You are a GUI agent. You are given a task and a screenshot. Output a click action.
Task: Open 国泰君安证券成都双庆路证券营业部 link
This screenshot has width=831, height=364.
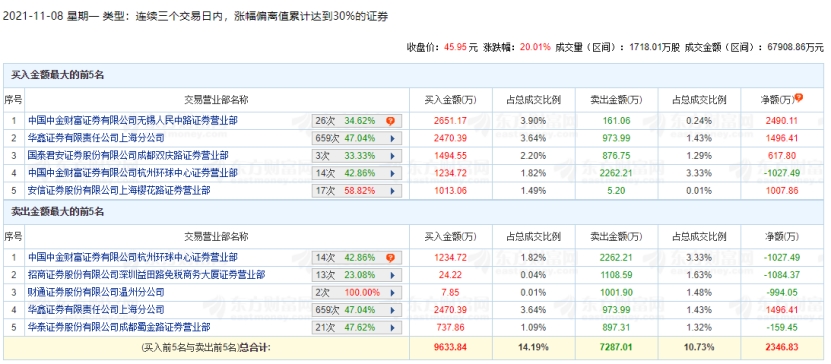click(x=128, y=156)
